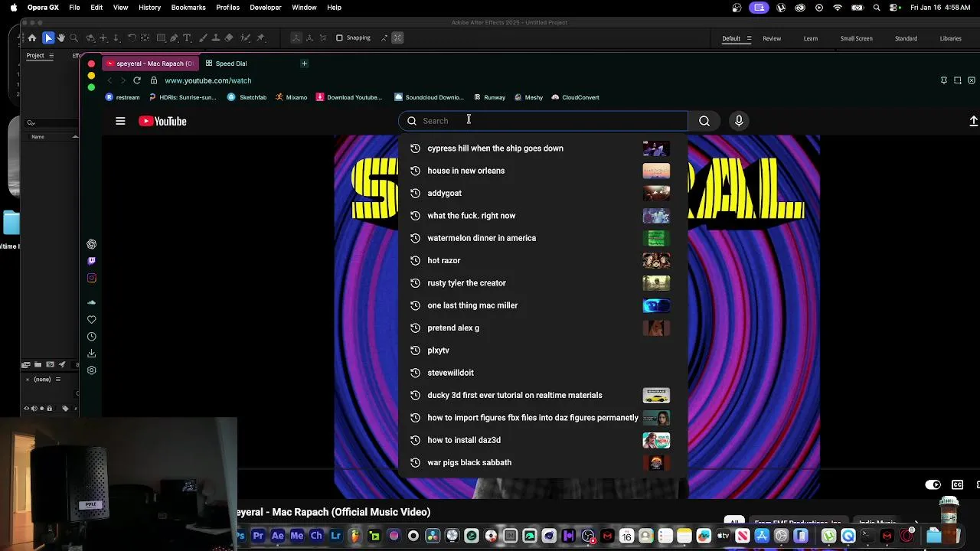Viewport: 980px width, 551px height.
Task: Open new tab with plus button
Action: (x=304, y=64)
